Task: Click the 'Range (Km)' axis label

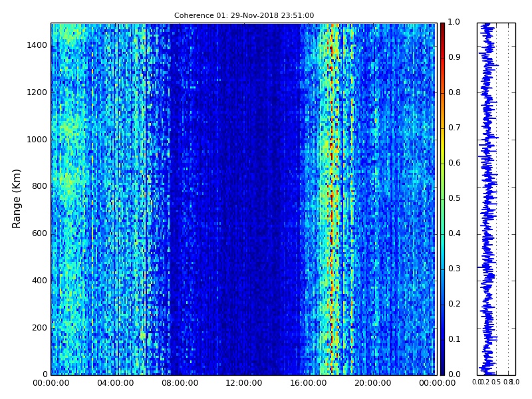Action: (x=16, y=199)
